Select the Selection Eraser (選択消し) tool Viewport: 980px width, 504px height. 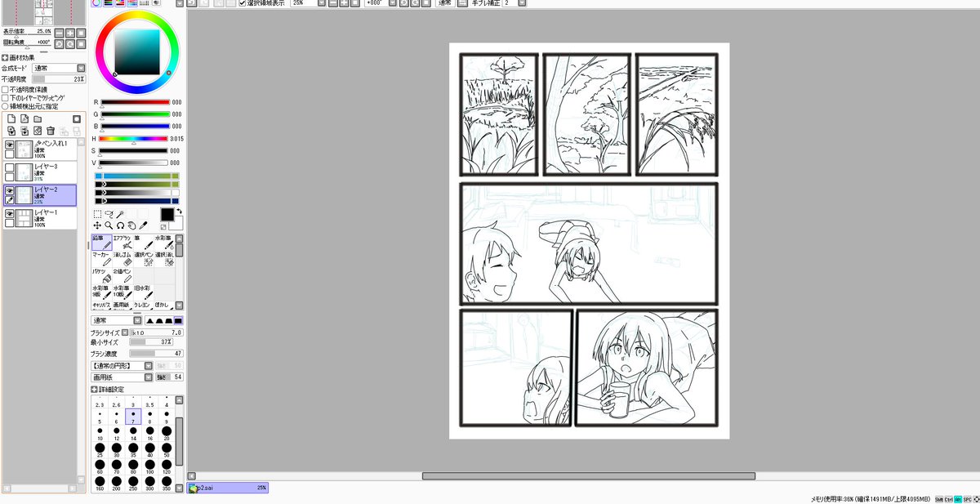[164, 258]
